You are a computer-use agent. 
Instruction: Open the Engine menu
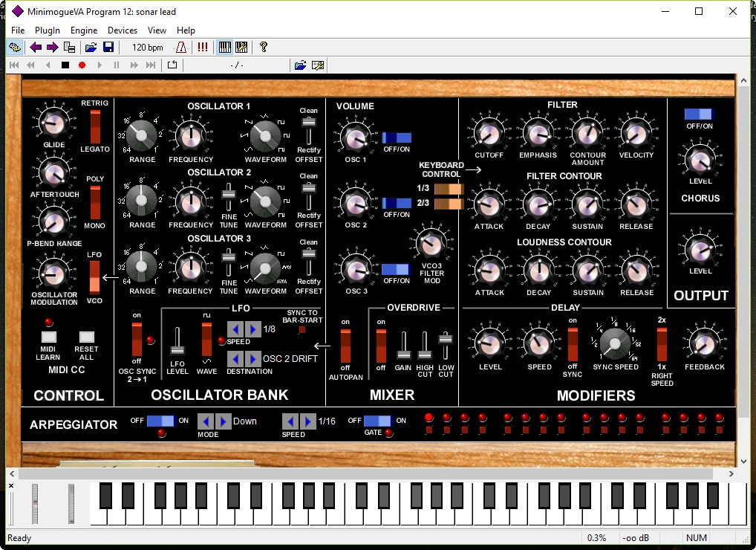[84, 30]
